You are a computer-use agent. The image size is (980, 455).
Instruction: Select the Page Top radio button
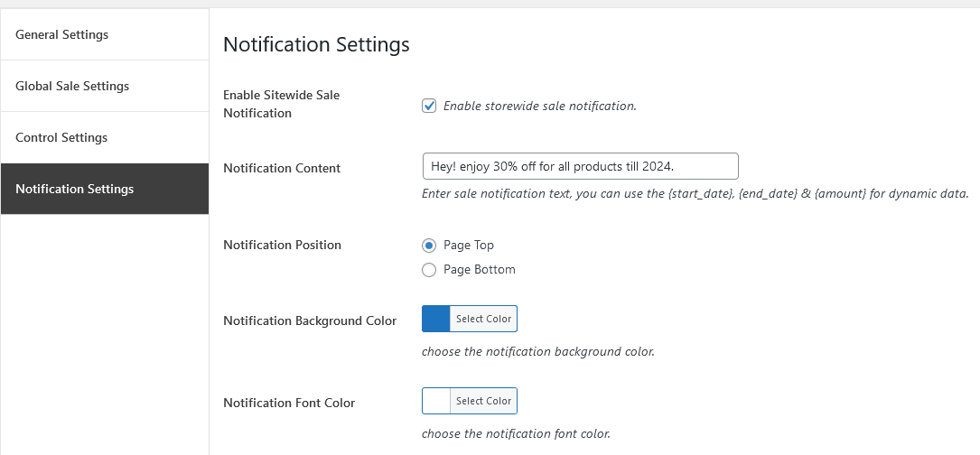(x=429, y=246)
